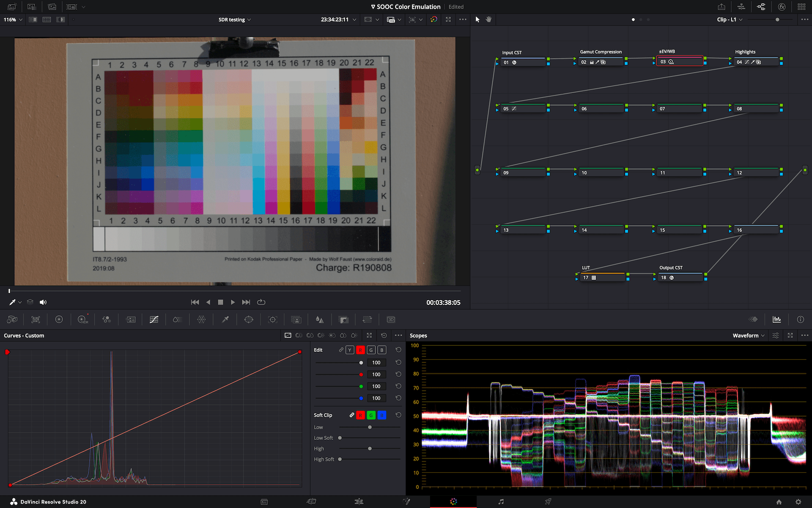Enable the Y luminance curve channel
This screenshot has width=812, height=508.
(350, 350)
